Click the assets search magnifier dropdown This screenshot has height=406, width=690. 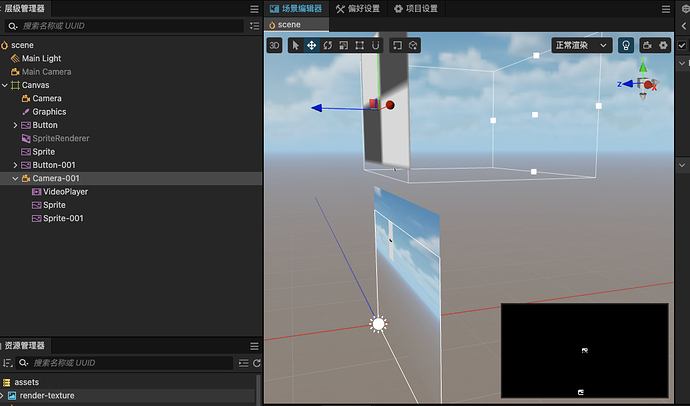point(24,363)
